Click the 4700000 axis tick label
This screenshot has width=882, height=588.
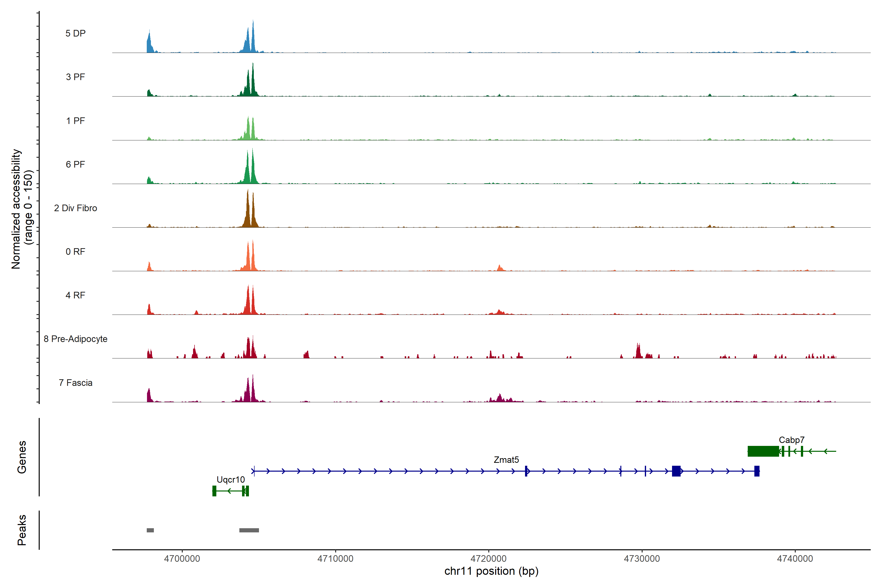click(182, 558)
